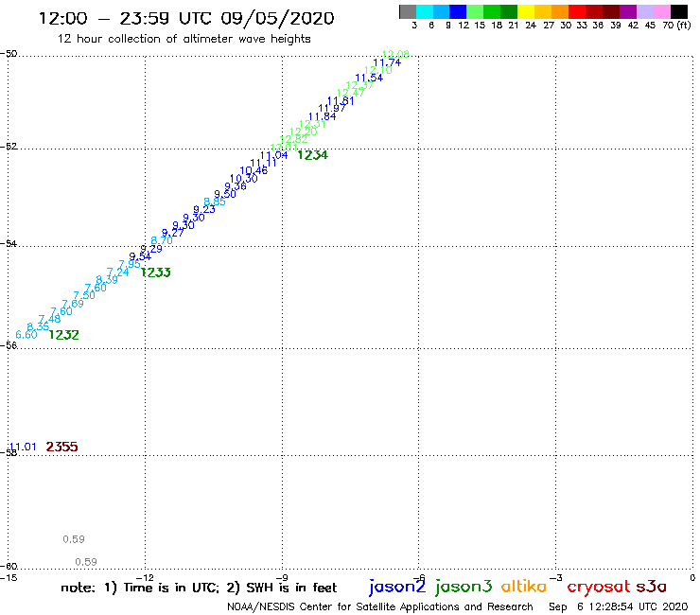Click the wave height value 8.70

coord(162,240)
